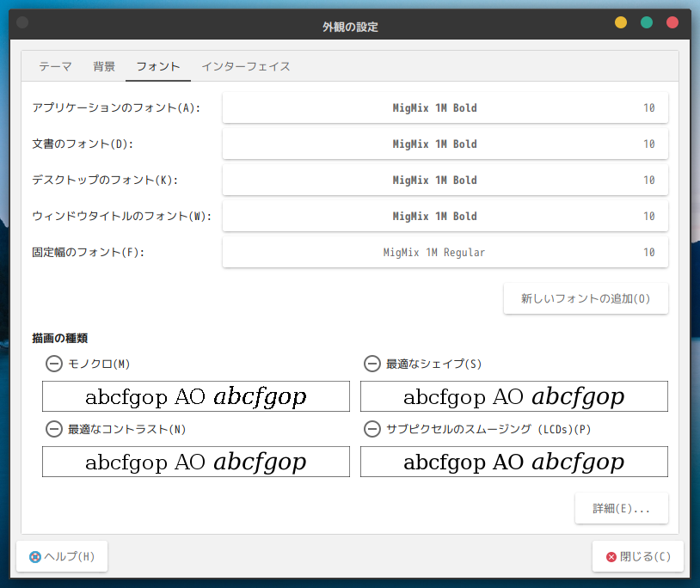The width and height of the screenshot is (700, 588).
Task: Click the window menu icon in the title bar
Action: (x=21, y=22)
